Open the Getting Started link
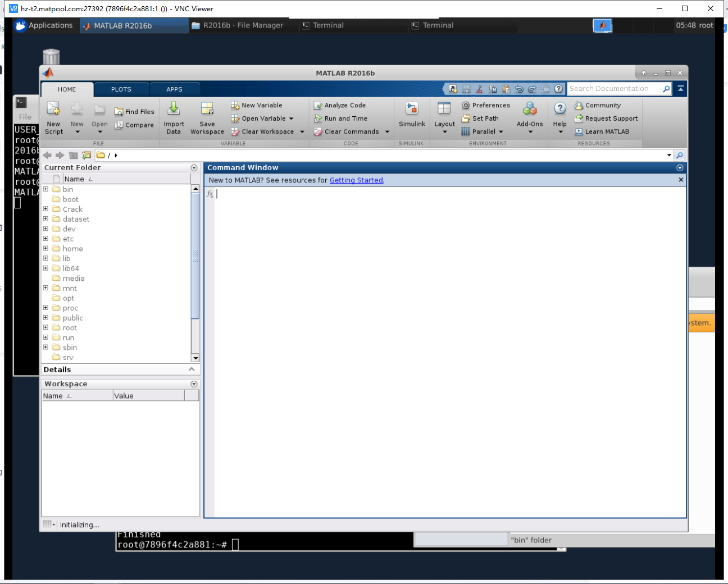 tap(356, 180)
